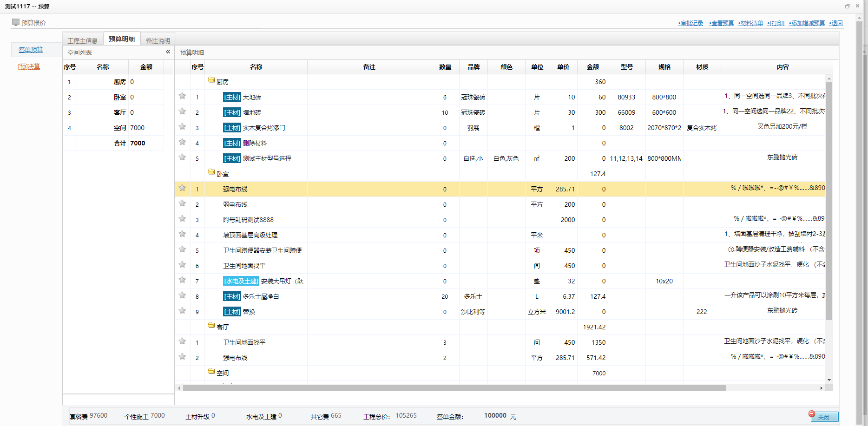Image resolution: width=868 pixels, height=426 pixels.
Task: Collapse the 客厅 group folder
Action: 211,326
